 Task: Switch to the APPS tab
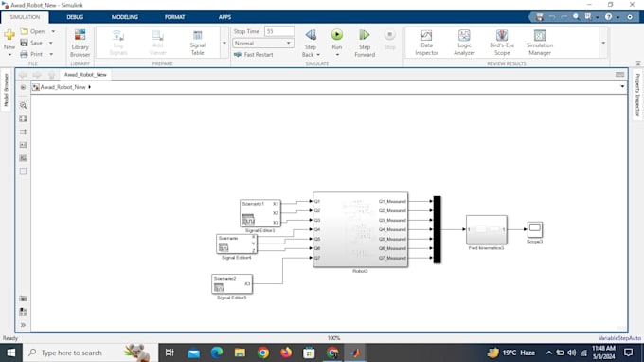click(224, 17)
